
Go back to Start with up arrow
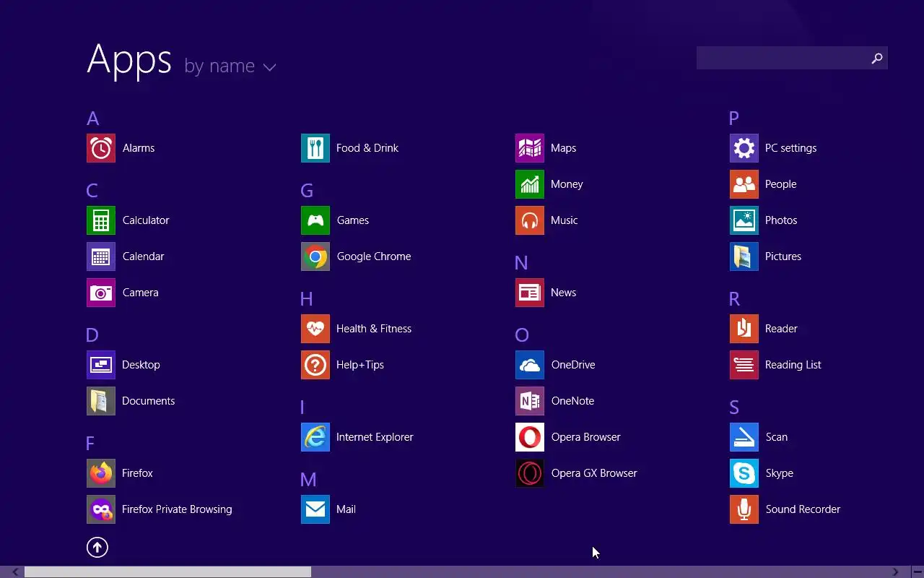point(97,547)
